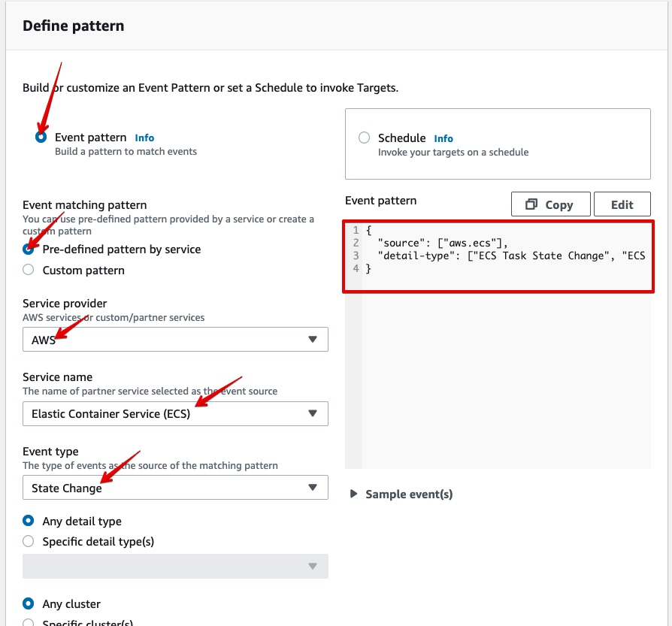Select the Custom pattern option
Image resolution: width=672 pixels, height=626 pixels.
click(28, 268)
